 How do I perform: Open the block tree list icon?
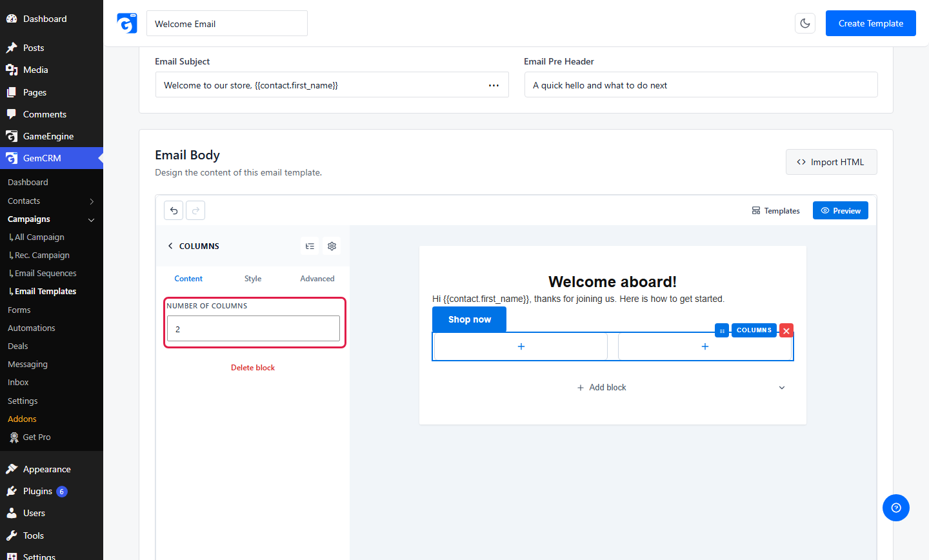click(310, 246)
